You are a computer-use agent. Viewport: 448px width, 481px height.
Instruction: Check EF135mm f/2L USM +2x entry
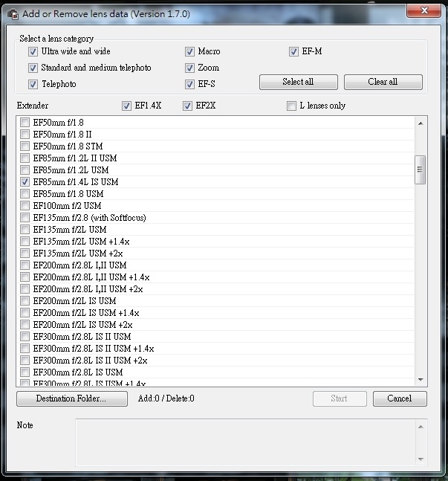coord(25,253)
